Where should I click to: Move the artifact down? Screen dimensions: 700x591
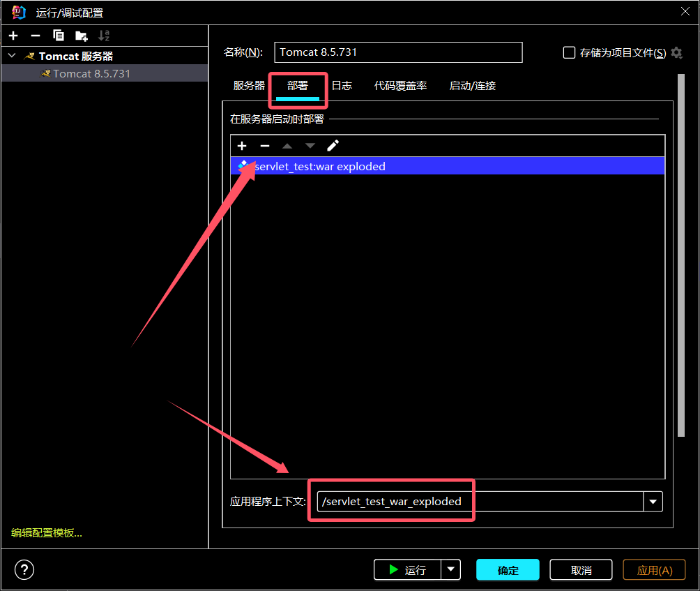pos(310,146)
